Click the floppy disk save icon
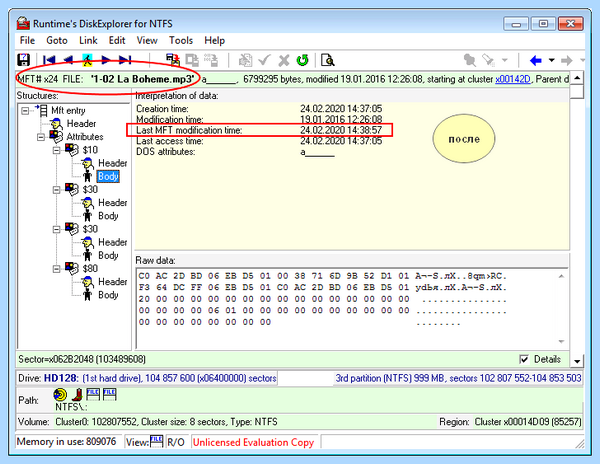 point(24,60)
